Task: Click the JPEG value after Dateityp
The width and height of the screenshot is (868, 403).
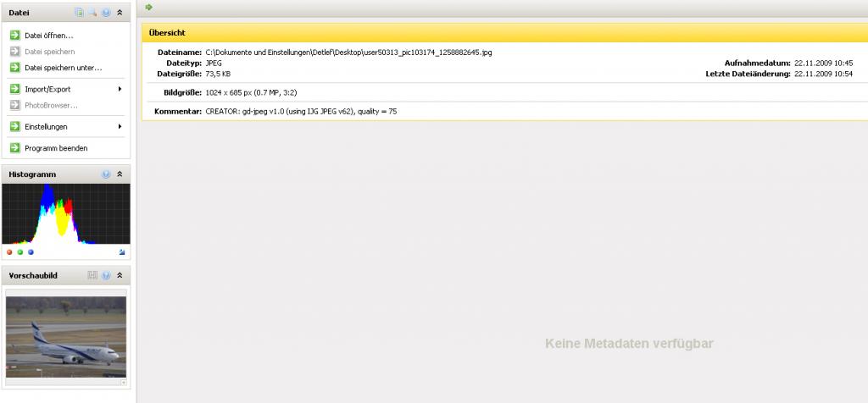Action: (214, 63)
